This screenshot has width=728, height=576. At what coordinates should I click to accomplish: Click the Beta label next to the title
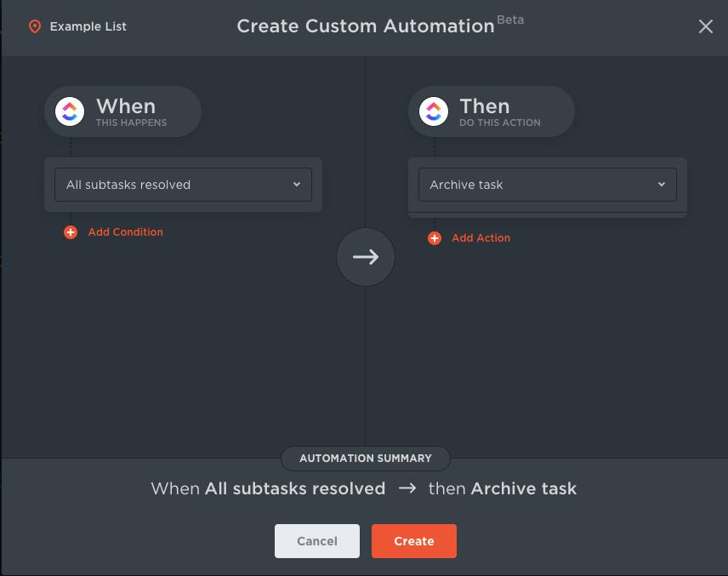[x=510, y=20]
